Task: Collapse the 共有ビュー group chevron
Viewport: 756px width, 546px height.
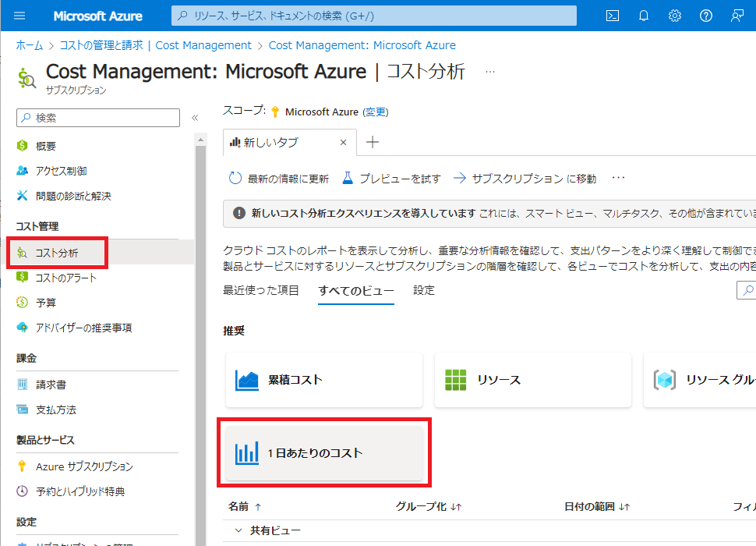Action: (238, 530)
